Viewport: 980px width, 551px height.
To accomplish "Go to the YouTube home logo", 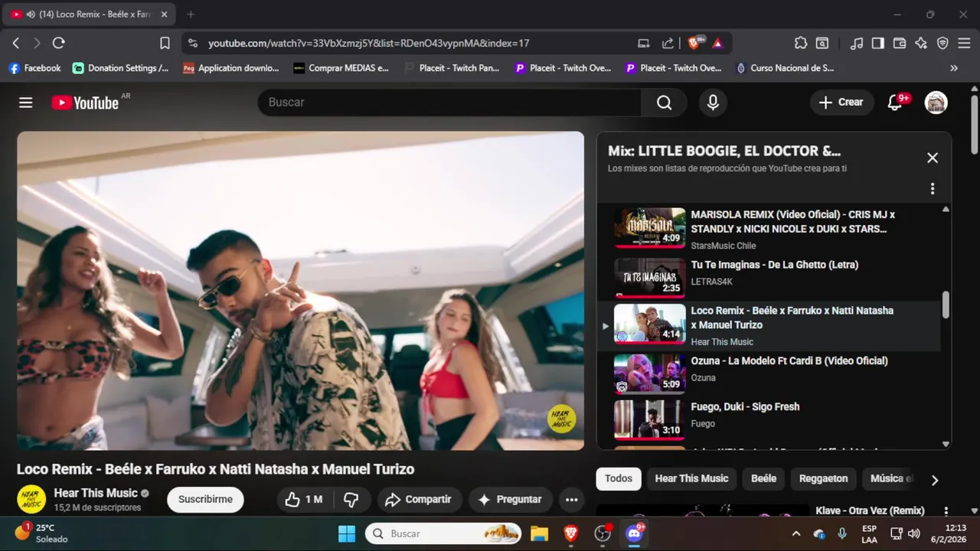I will click(x=85, y=103).
